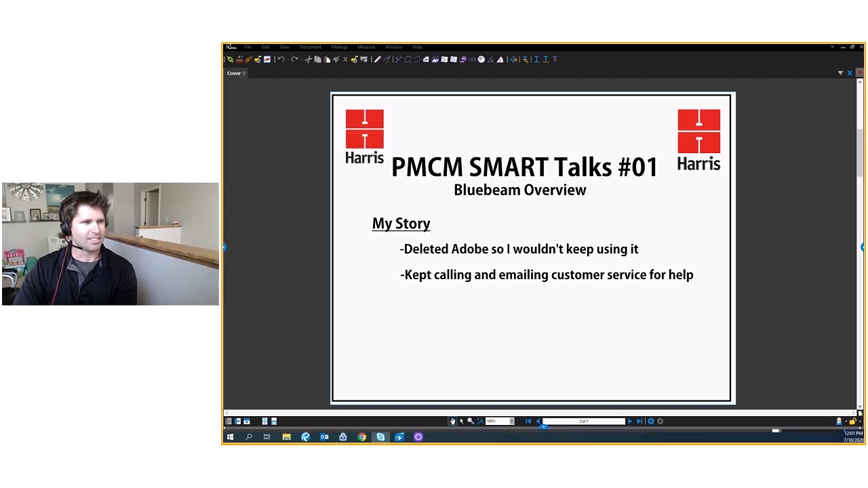This screenshot has width=868, height=488.
Task: Select the red Strikethrough text tool
Action: click(555, 59)
